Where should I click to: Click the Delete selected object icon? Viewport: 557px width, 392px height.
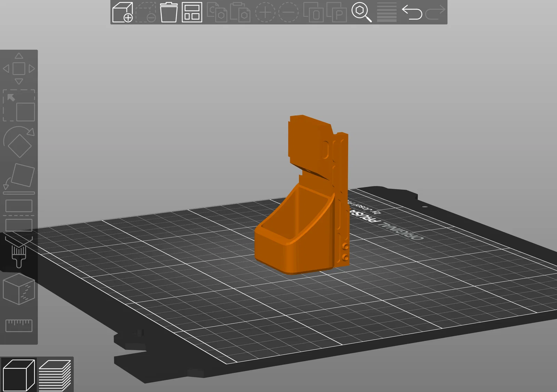146,12
